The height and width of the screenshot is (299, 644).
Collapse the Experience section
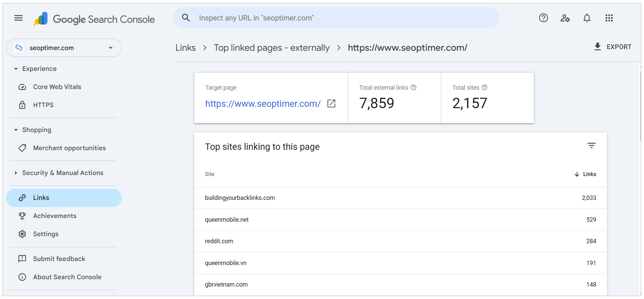coord(16,69)
